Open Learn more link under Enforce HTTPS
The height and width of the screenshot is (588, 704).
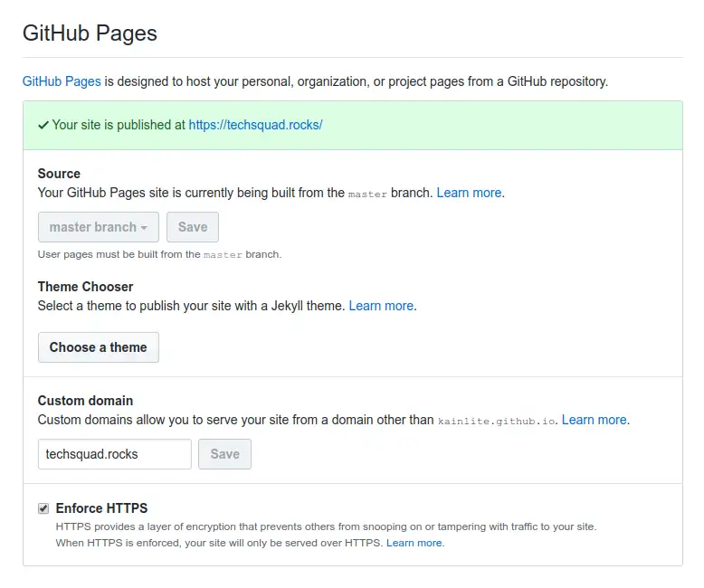pos(414,543)
